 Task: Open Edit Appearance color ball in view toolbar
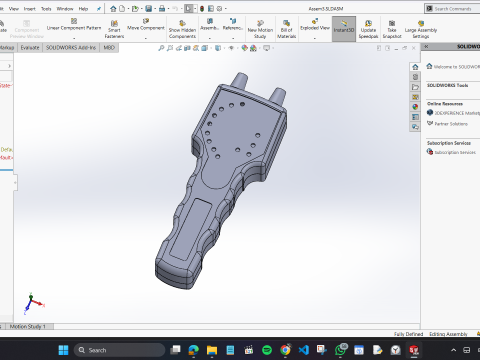(x=244, y=48)
